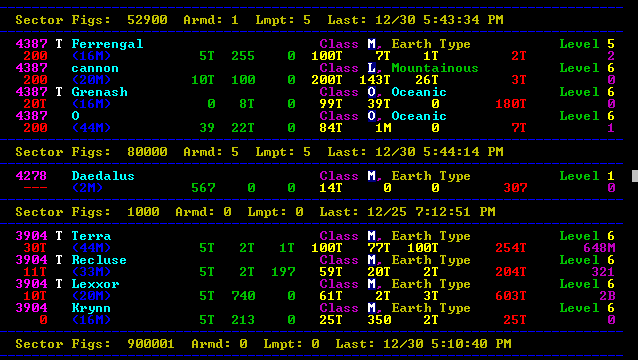
Task: Click sector number 4278
Action: coord(31,176)
